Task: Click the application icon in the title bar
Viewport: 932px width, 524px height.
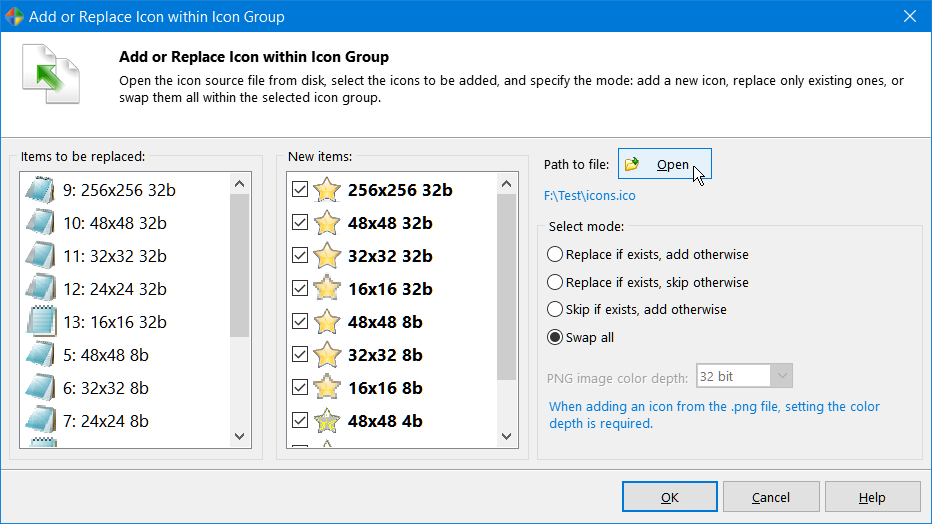Action: coord(14,16)
